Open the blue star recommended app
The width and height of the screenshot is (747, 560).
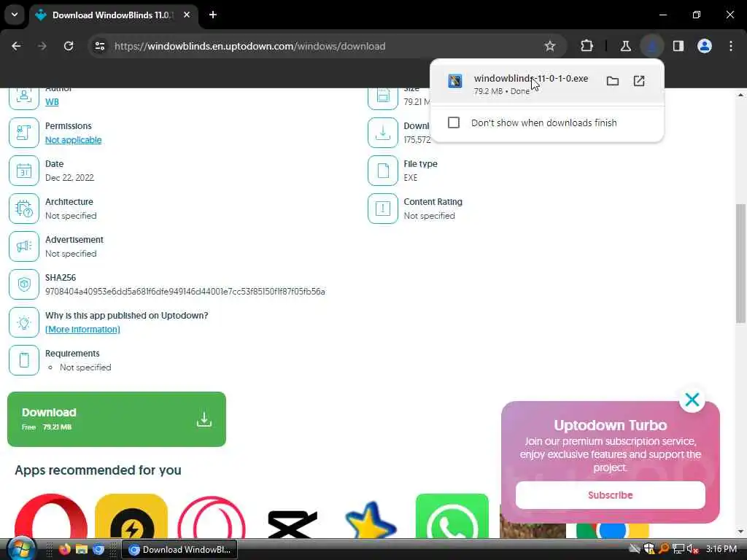(371, 519)
